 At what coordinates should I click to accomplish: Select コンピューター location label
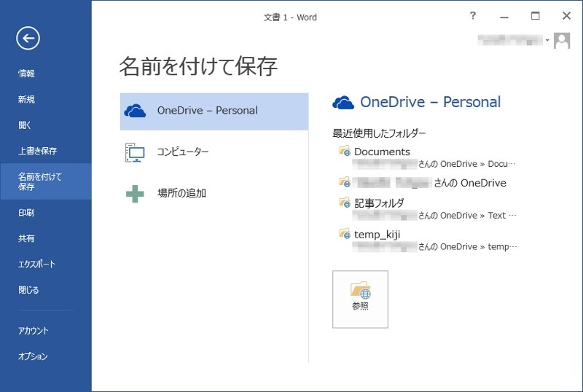(183, 152)
